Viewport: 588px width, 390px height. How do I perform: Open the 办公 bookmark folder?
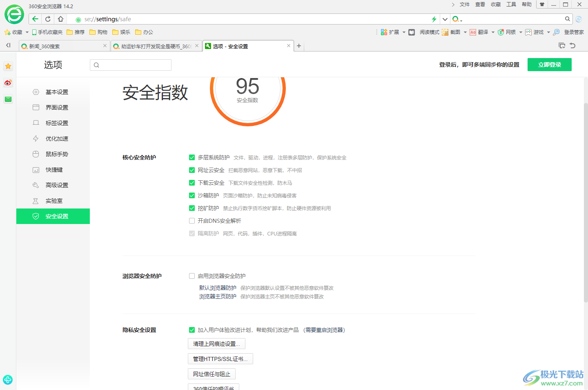coord(144,32)
